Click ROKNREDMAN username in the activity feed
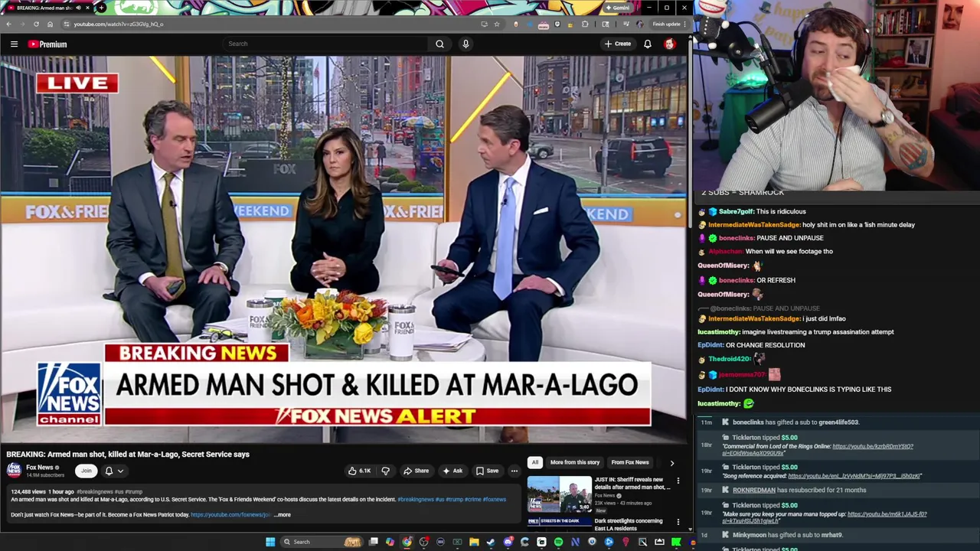The height and width of the screenshot is (551, 980). click(x=754, y=490)
